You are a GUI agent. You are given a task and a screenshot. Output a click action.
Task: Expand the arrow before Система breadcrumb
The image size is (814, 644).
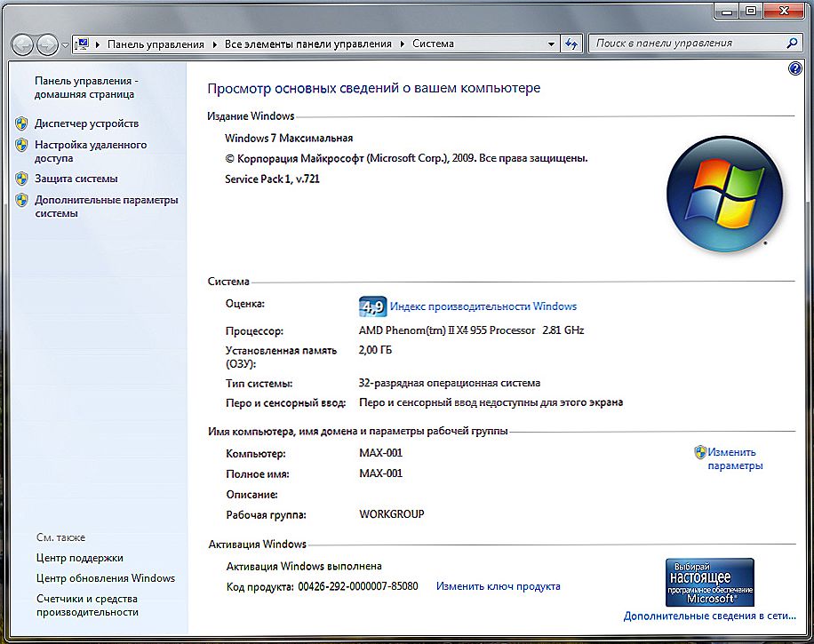coord(403,44)
